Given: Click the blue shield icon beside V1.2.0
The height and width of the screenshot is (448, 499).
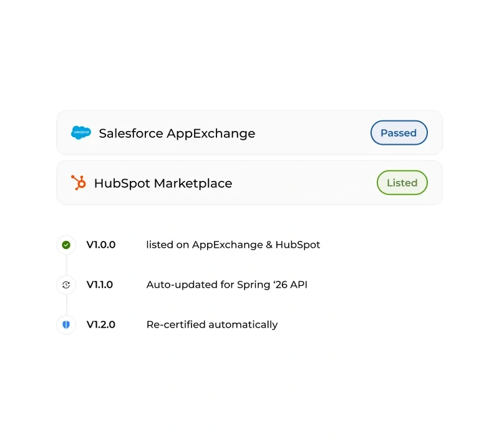Looking at the screenshot, I should click(66, 324).
